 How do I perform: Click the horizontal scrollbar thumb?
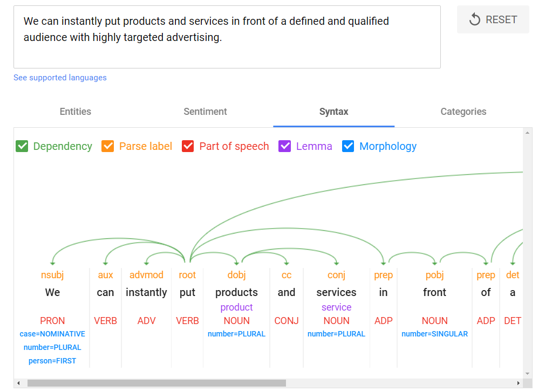[x=156, y=383]
